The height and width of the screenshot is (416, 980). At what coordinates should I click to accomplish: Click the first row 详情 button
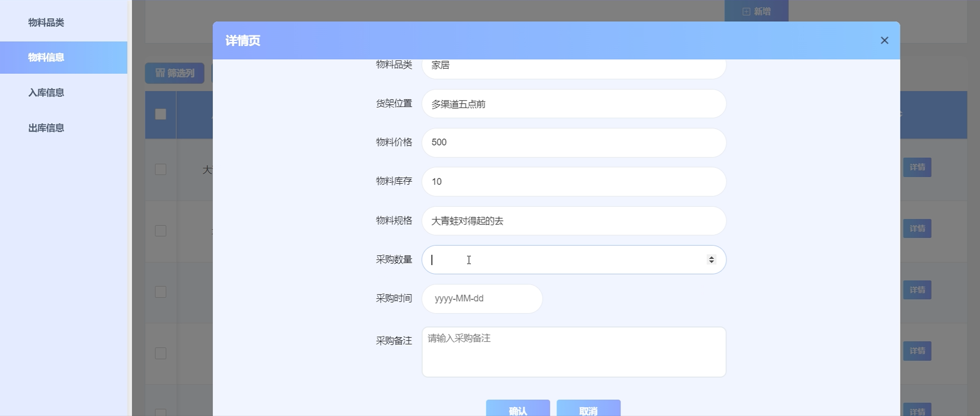tap(917, 167)
